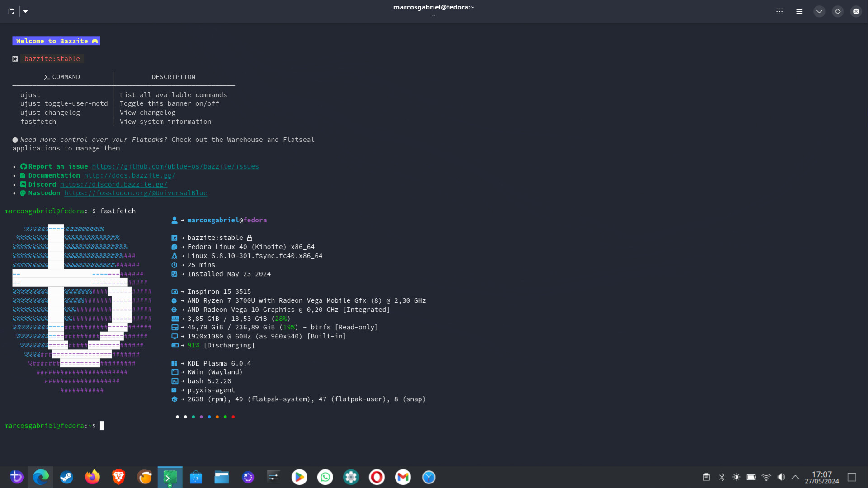Open Gmail from the taskbar

point(403,477)
